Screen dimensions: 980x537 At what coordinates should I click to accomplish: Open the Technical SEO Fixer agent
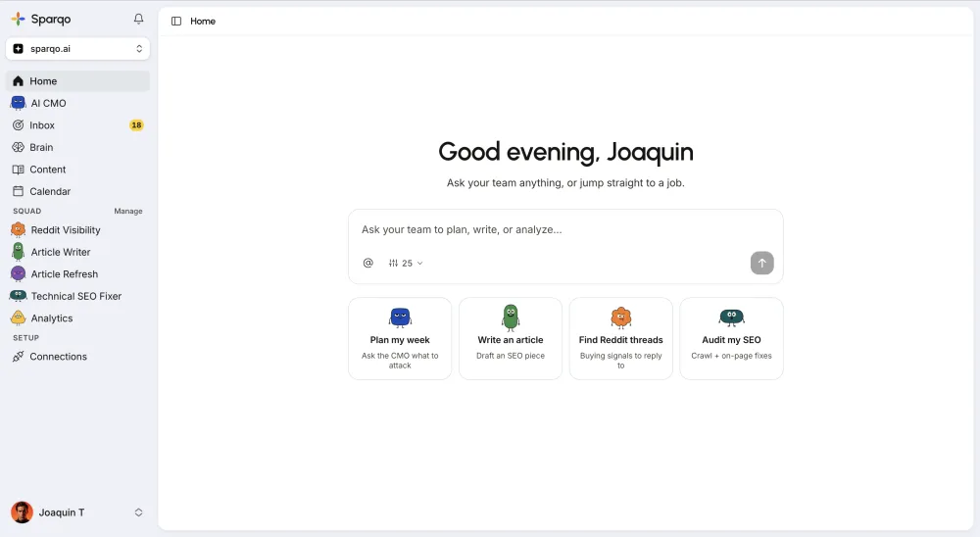(77, 296)
